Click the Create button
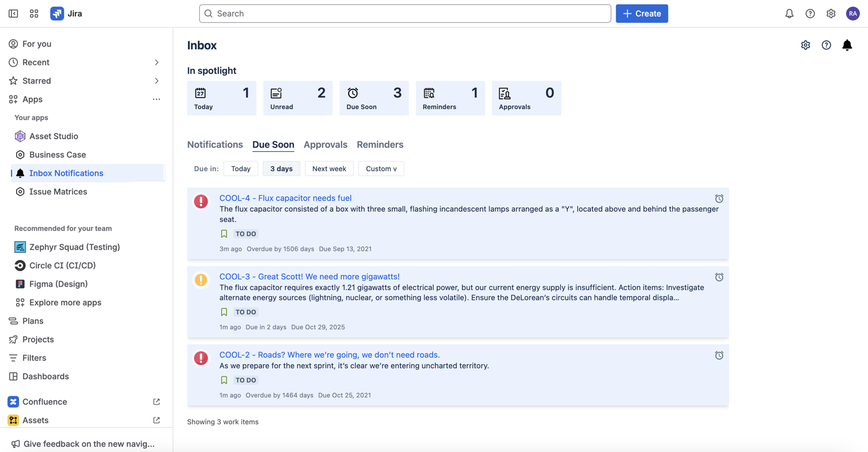868x452 pixels. pyautogui.click(x=642, y=14)
